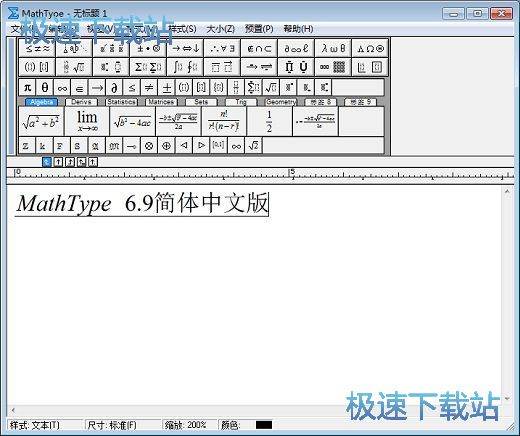This screenshot has height=436, width=520.
Task: Switch to the Geometry tab
Action: [281, 102]
